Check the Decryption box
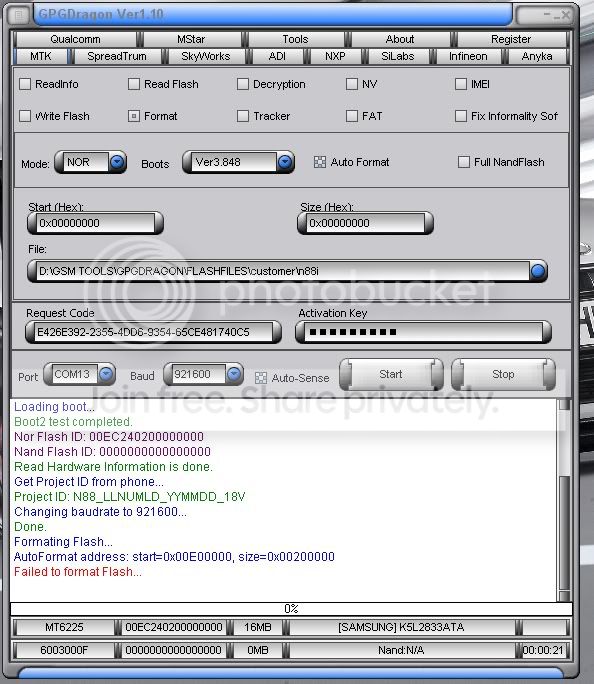594x684 pixels. 243,84
